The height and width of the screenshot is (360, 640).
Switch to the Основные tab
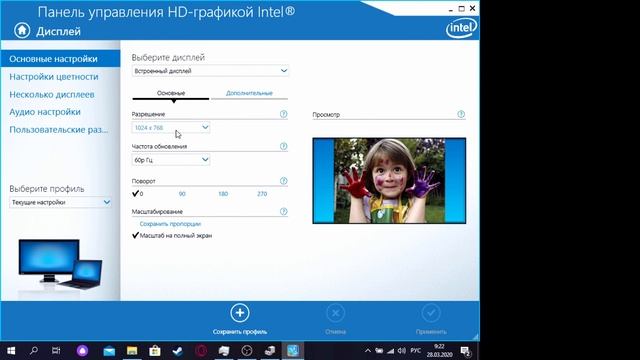[x=171, y=93]
